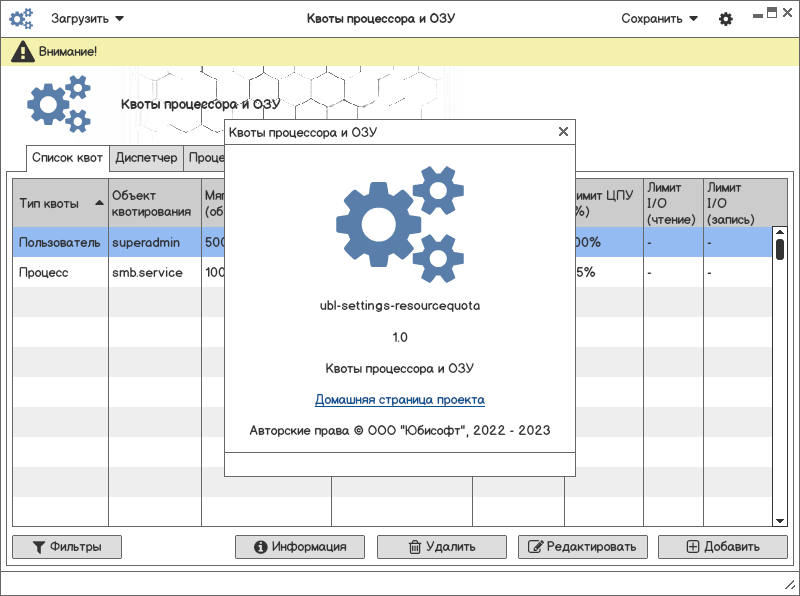This screenshot has width=800, height=596.
Task: Switch to the Список квот tab
Action: coord(67,158)
